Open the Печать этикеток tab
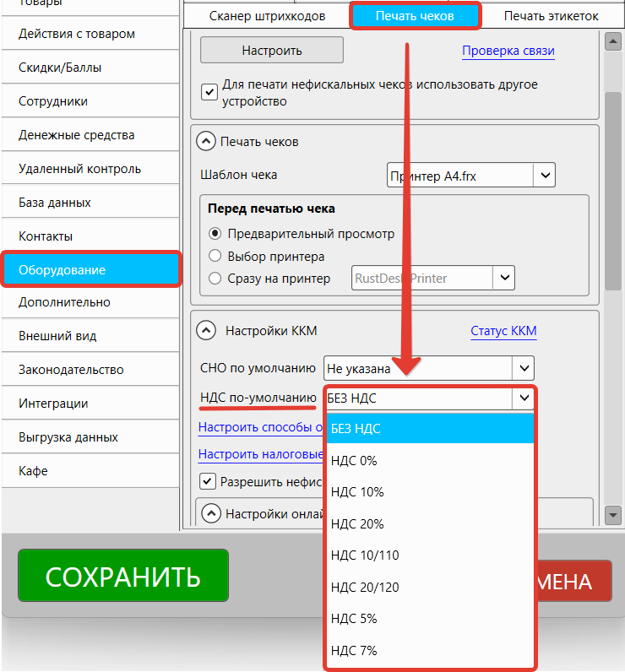 click(551, 16)
